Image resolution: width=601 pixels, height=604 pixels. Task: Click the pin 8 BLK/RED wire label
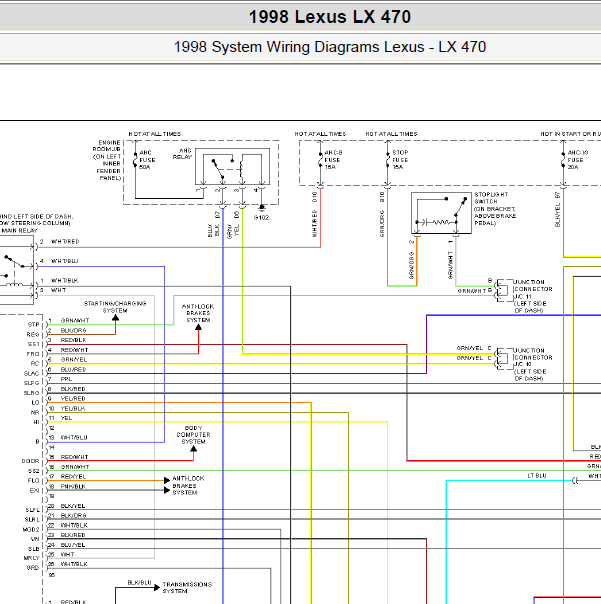click(73, 389)
